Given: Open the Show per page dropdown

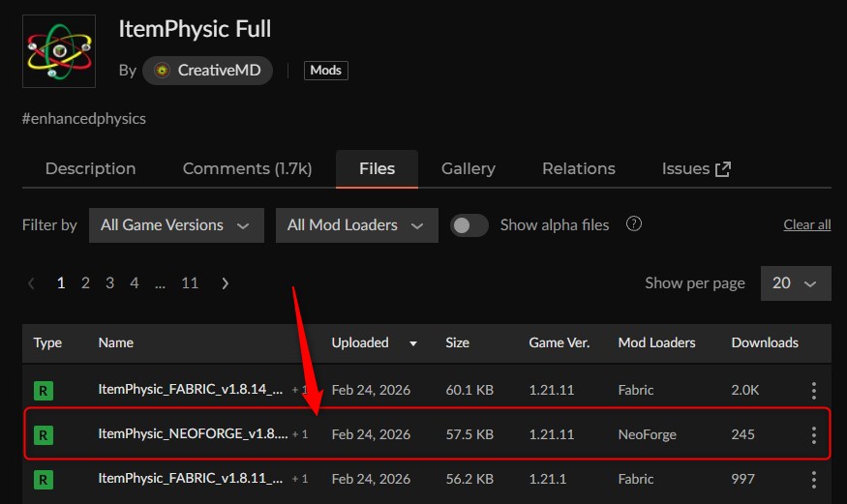Looking at the screenshot, I should (x=795, y=283).
